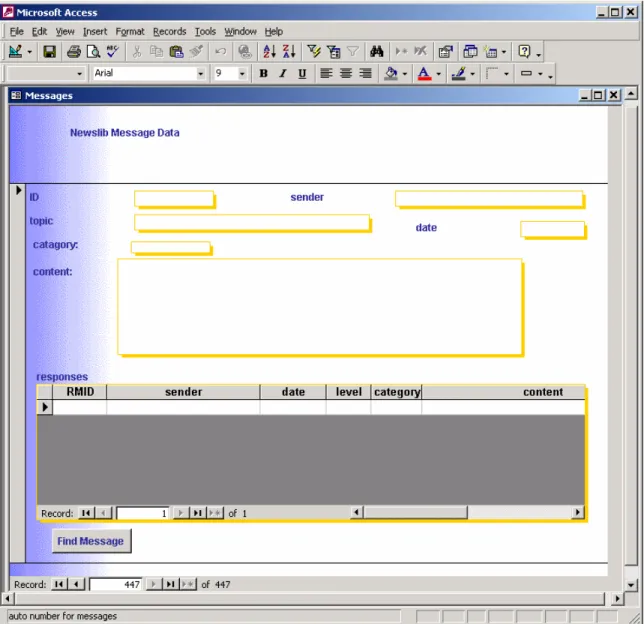The width and height of the screenshot is (644, 624).
Task: Click the Undo arrow icon
Action: pyautogui.click(x=221, y=52)
